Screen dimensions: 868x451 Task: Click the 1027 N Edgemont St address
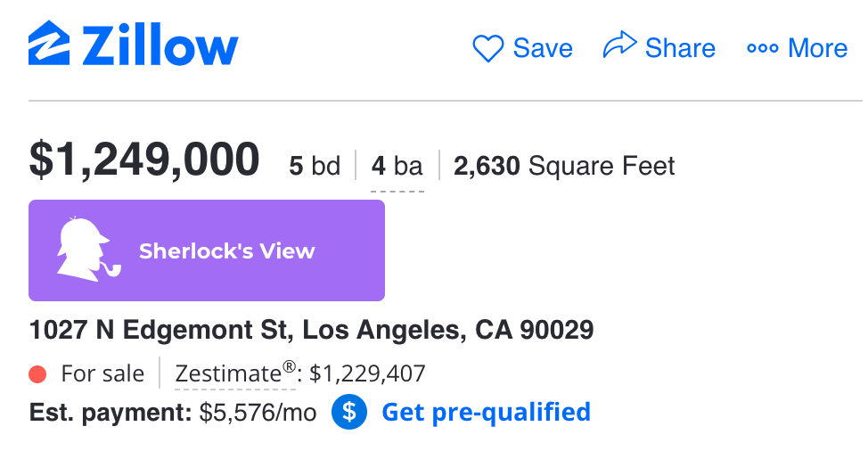click(311, 330)
